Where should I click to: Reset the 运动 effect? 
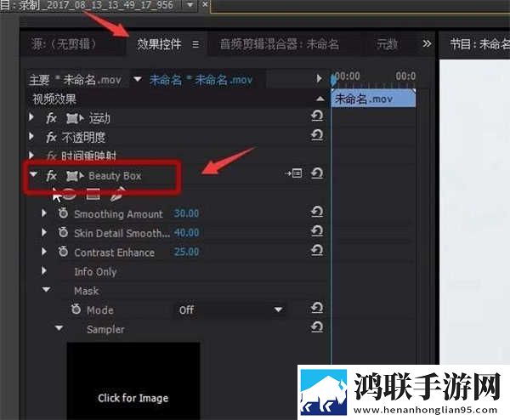[x=317, y=116]
